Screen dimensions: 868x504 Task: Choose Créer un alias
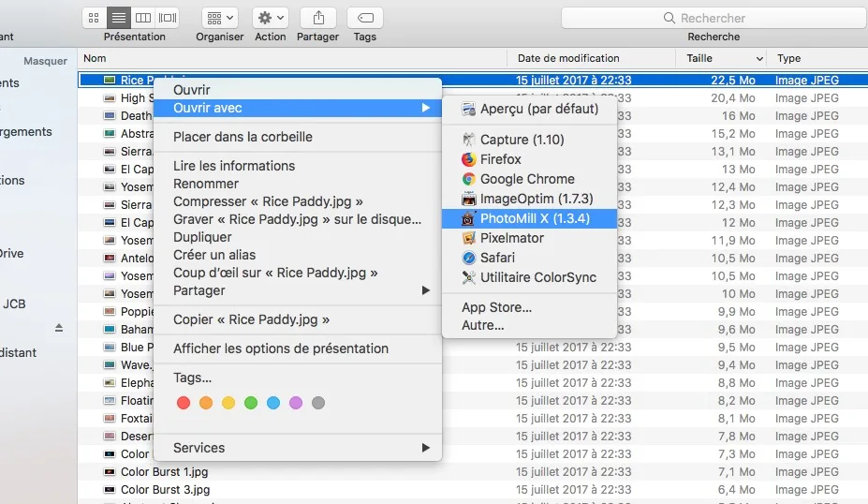tap(298, 254)
